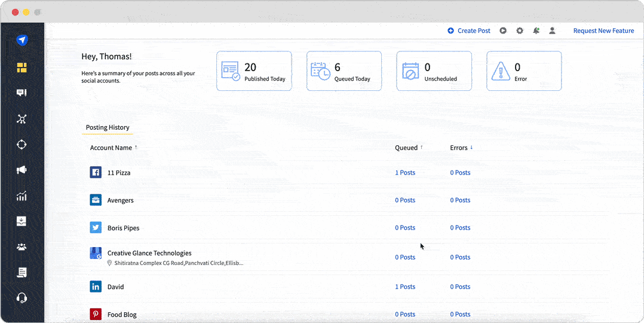Select the Avengers account name

pyautogui.click(x=120, y=200)
